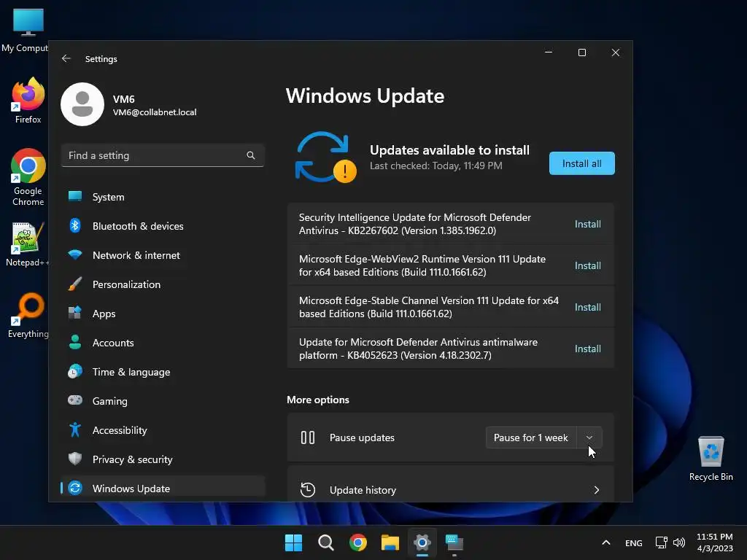Click the Update history clock icon
This screenshot has height=560, width=747.
coord(308,489)
